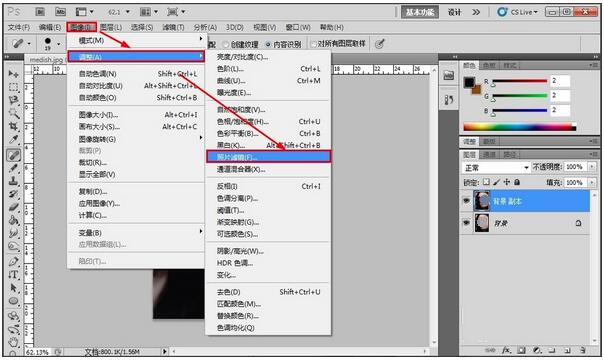This screenshot has width=604, height=361.
Task: Click the 设计 workspace button
Action: 454,12
